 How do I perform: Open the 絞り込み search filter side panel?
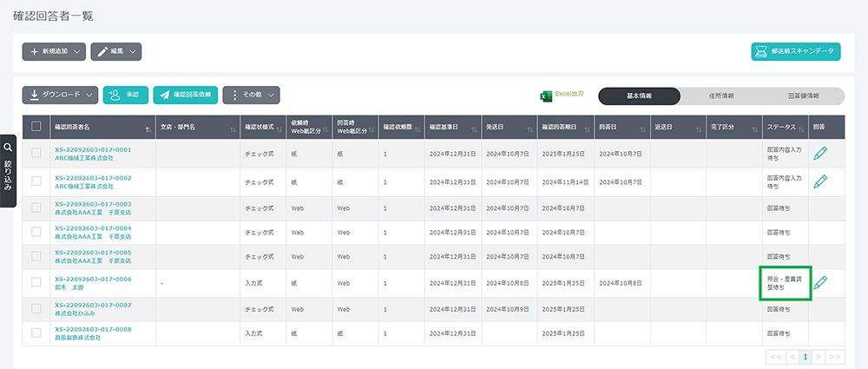point(8,171)
